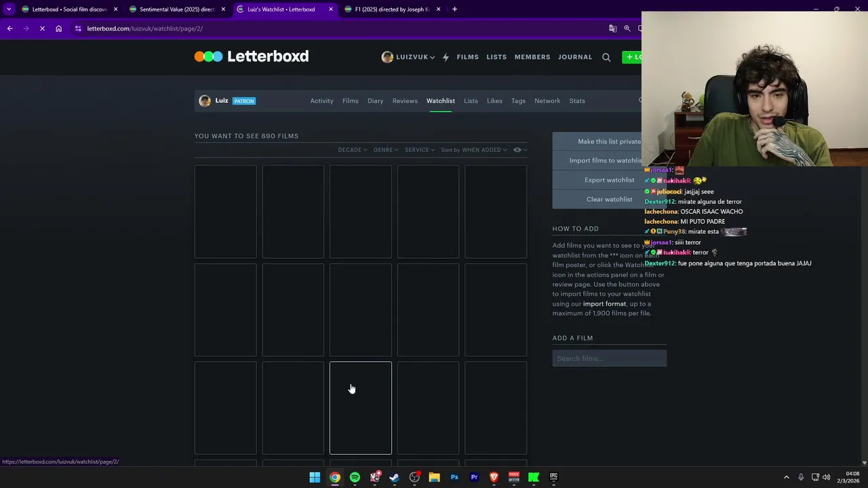
Task: Open the FILMS nav menu
Action: [468, 57]
